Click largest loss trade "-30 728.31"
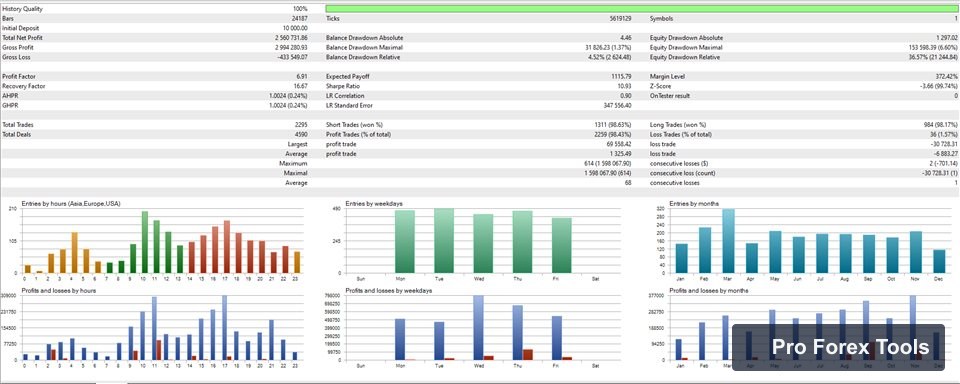This screenshot has width=960, height=384. (x=944, y=144)
